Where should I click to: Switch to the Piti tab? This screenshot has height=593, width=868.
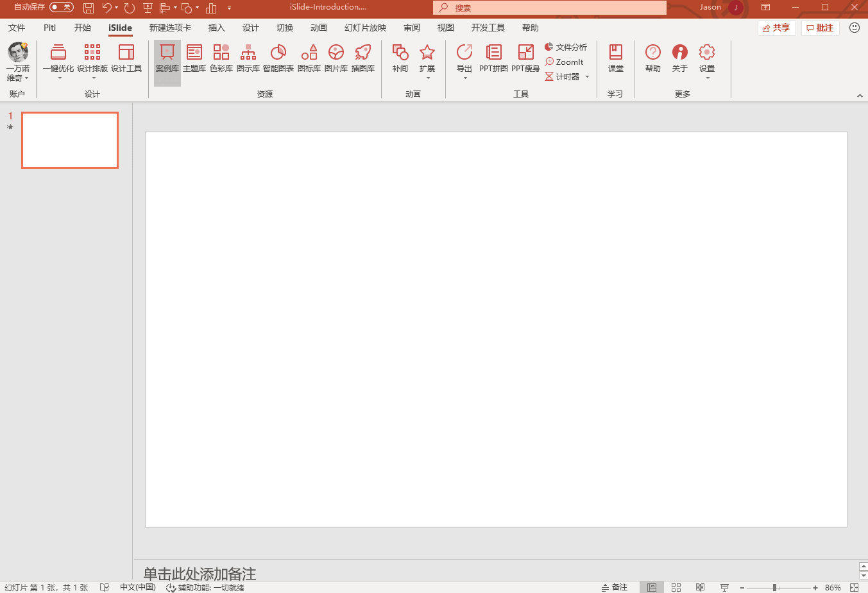[x=50, y=28]
